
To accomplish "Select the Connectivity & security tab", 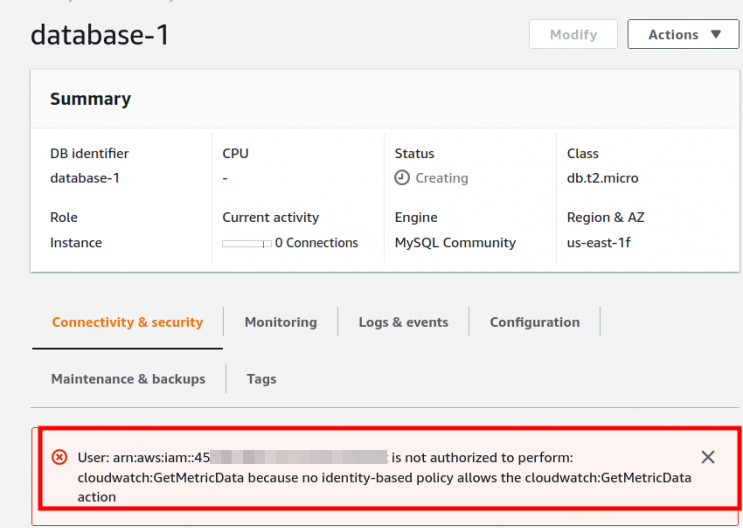I will [x=127, y=322].
